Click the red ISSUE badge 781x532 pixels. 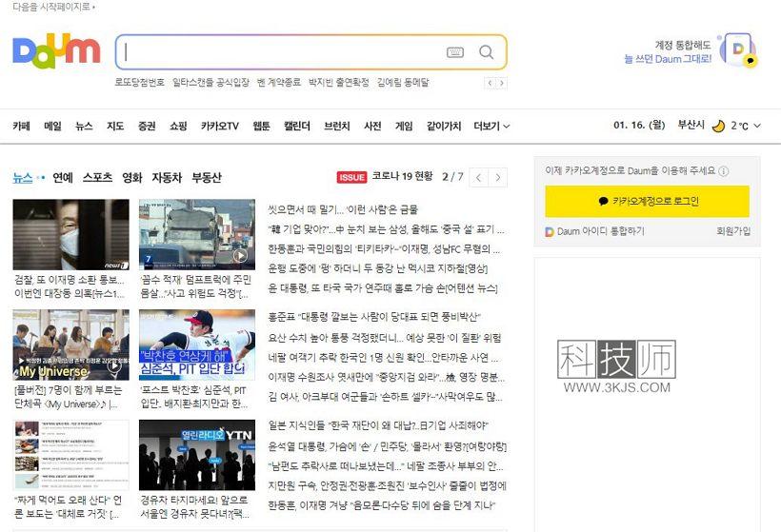click(351, 177)
